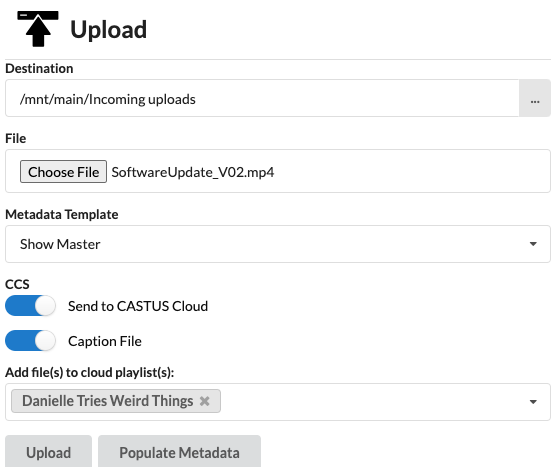
Task: Click the Upload page heading text
Action: coord(109,29)
